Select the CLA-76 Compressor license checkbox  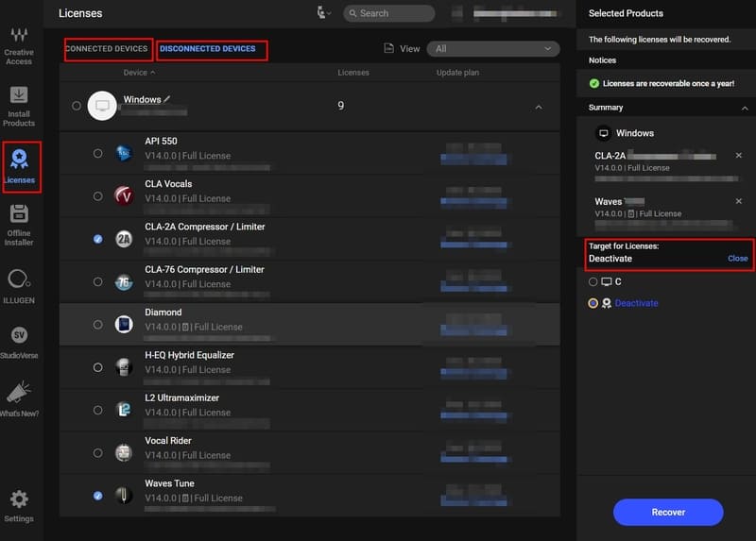(x=98, y=281)
